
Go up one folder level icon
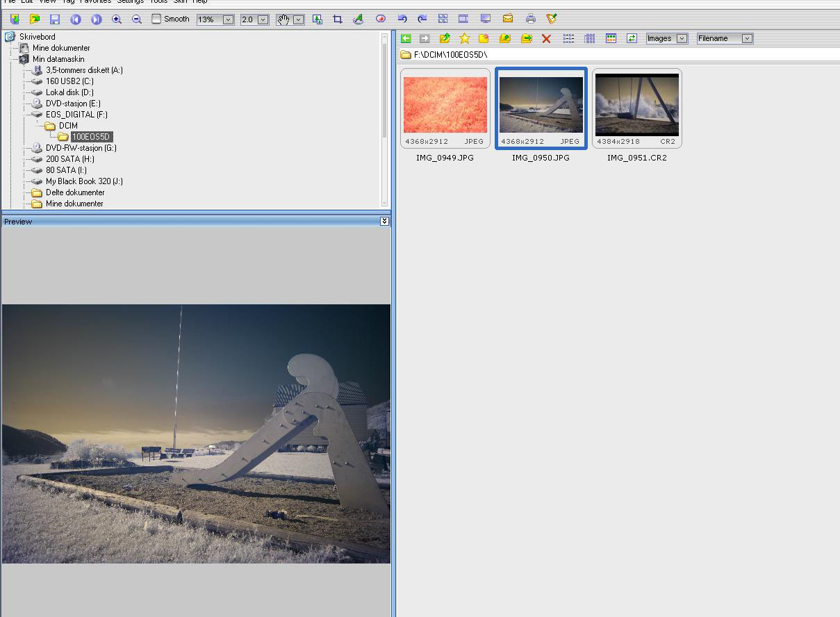pyautogui.click(x=445, y=38)
